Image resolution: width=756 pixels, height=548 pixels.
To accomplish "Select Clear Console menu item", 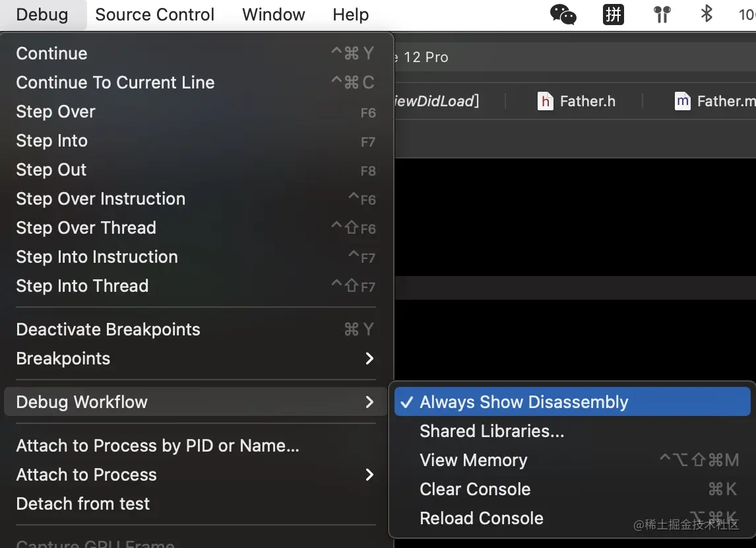I will pos(475,489).
